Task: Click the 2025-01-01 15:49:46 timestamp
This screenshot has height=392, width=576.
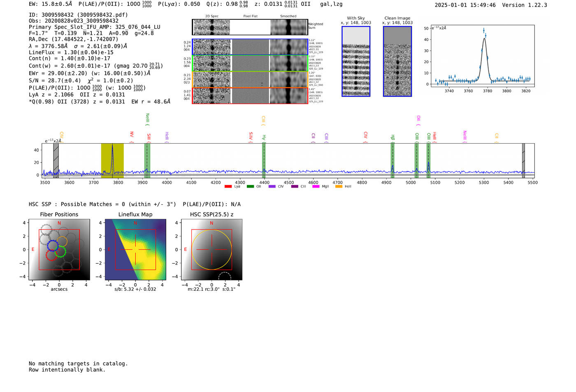Action: click(465, 5)
